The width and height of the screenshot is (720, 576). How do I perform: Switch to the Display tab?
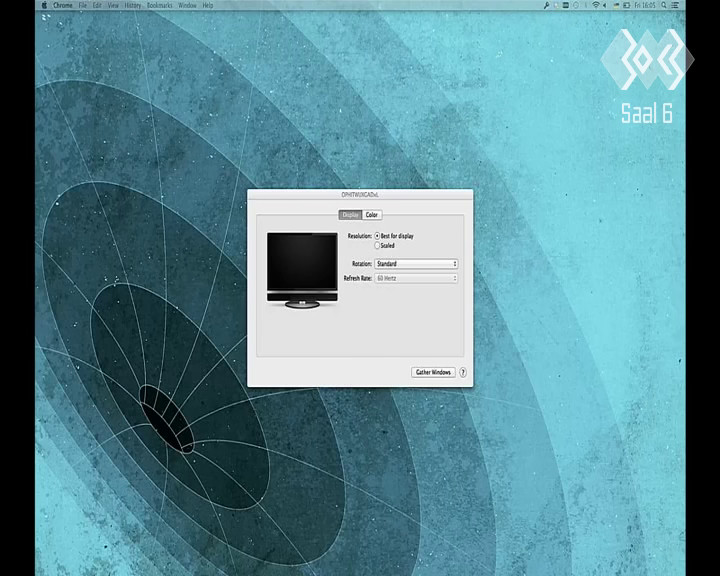[350, 215]
